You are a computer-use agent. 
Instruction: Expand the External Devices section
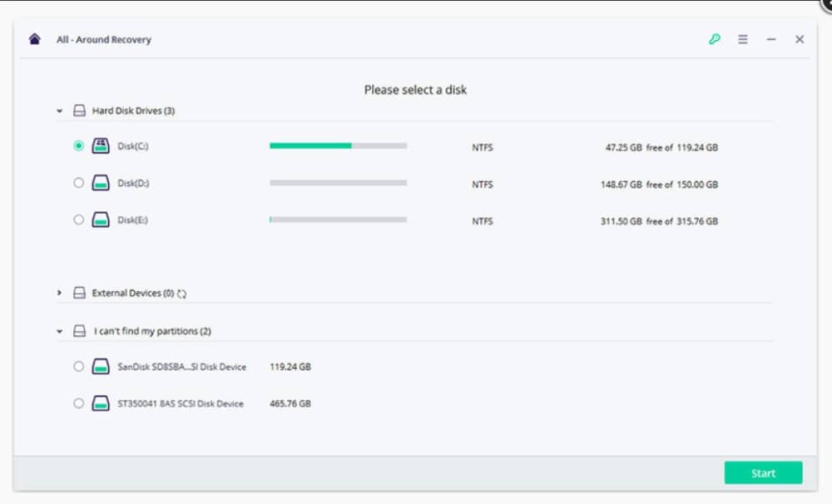coord(60,293)
